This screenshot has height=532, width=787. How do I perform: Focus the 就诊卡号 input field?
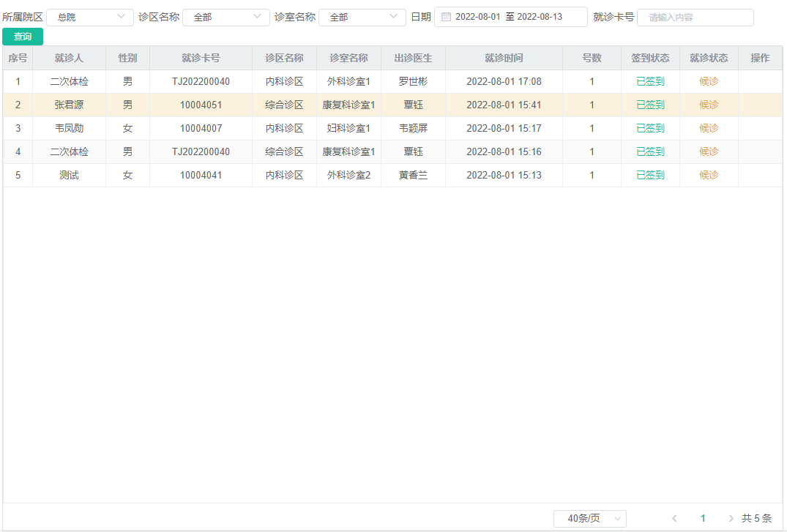click(x=695, y=18)
